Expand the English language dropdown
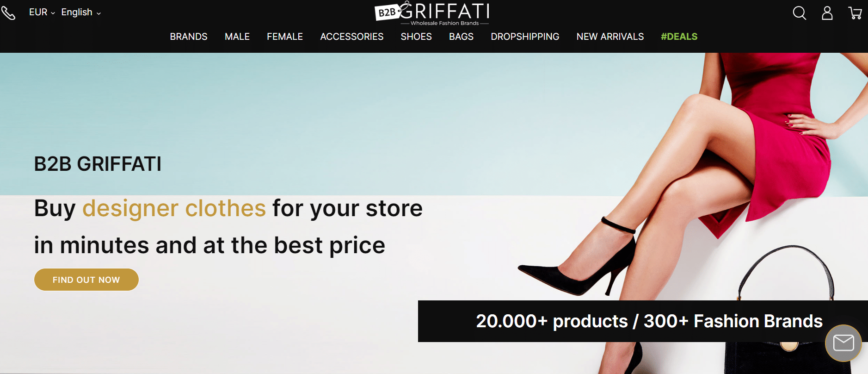Viewport: 868px width, 374px height. coord(81,12)
